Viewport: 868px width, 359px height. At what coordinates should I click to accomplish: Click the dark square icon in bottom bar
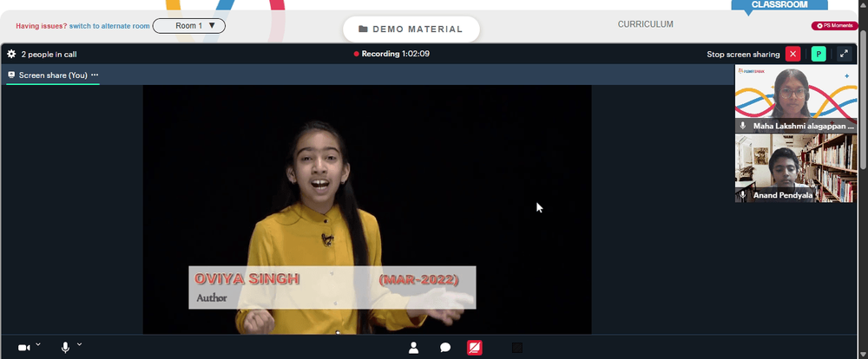[517, 348]
